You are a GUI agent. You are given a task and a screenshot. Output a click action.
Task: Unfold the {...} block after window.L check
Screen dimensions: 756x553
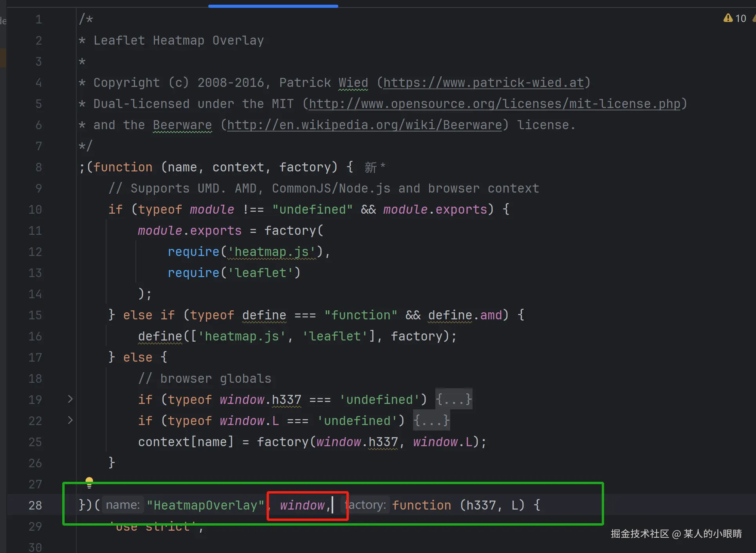coord(431,420)
